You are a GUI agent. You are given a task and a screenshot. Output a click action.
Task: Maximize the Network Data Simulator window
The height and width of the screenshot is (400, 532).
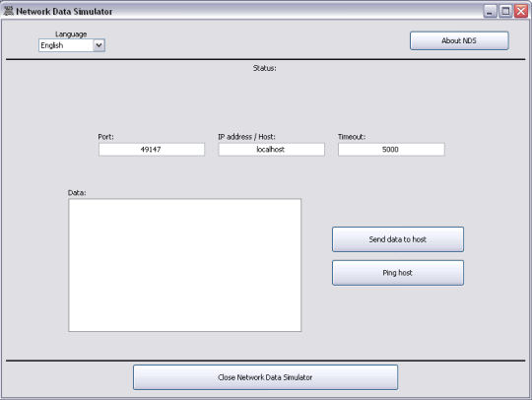click(505, 11)
